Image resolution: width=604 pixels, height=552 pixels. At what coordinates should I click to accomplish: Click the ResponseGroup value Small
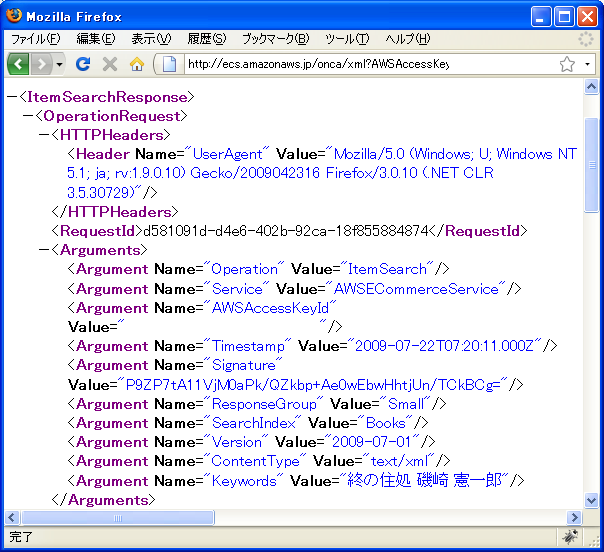[405, 404]
